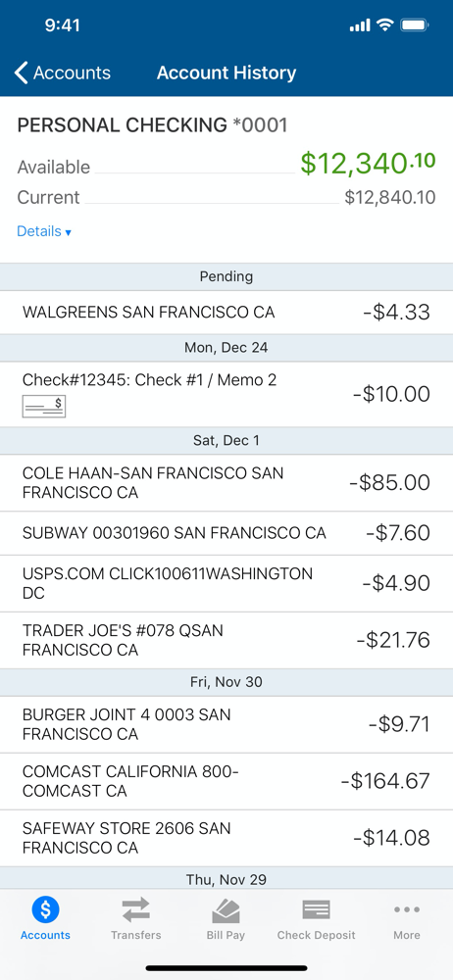Tap the back chevron arrow icon
453x980 pixels.
21,73
